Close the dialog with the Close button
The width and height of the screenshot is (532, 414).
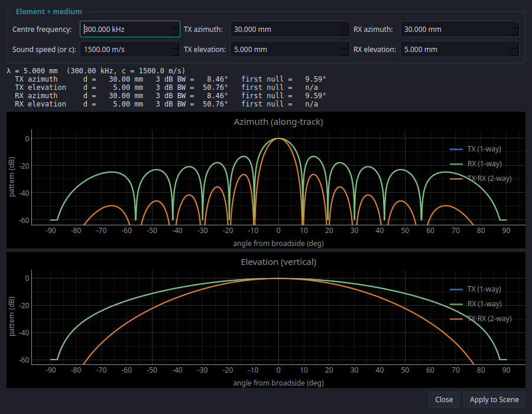click(x=444, y=399)
